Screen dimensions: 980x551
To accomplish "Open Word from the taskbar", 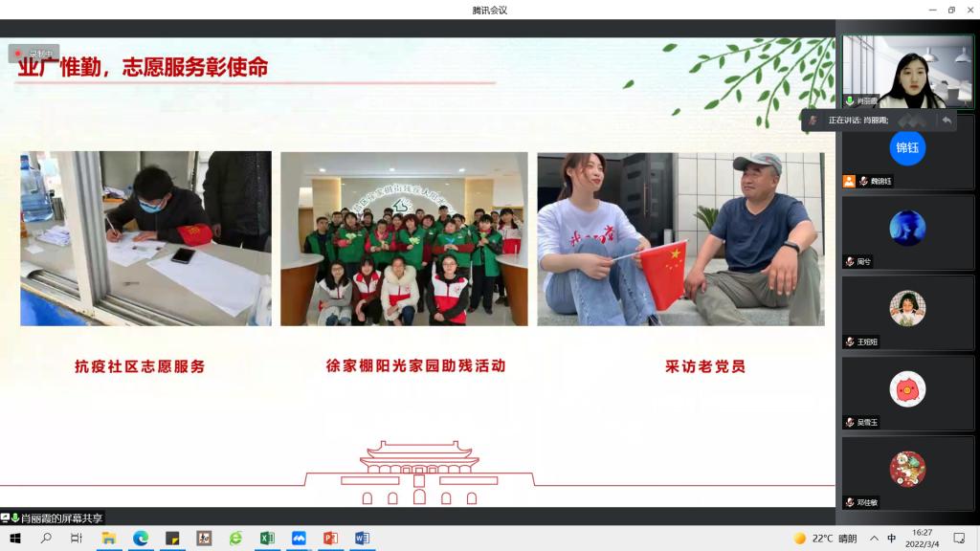I will (362, 539).
